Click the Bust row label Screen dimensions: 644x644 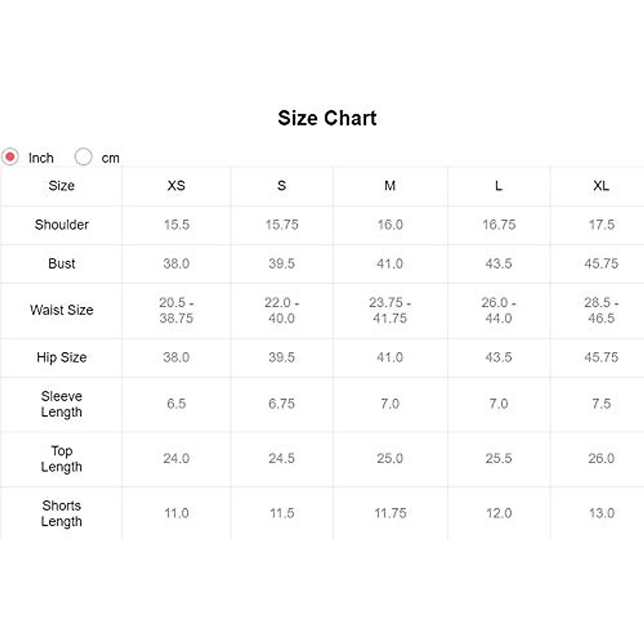coord(62,264)
